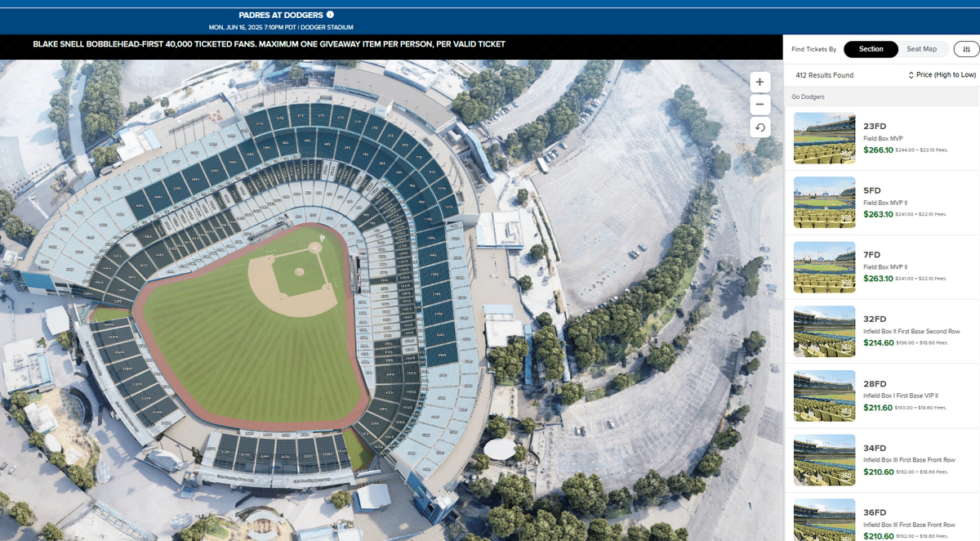980x541 pixels.
Task: Select the 36FD section title
Action: (x=875, y=513)
